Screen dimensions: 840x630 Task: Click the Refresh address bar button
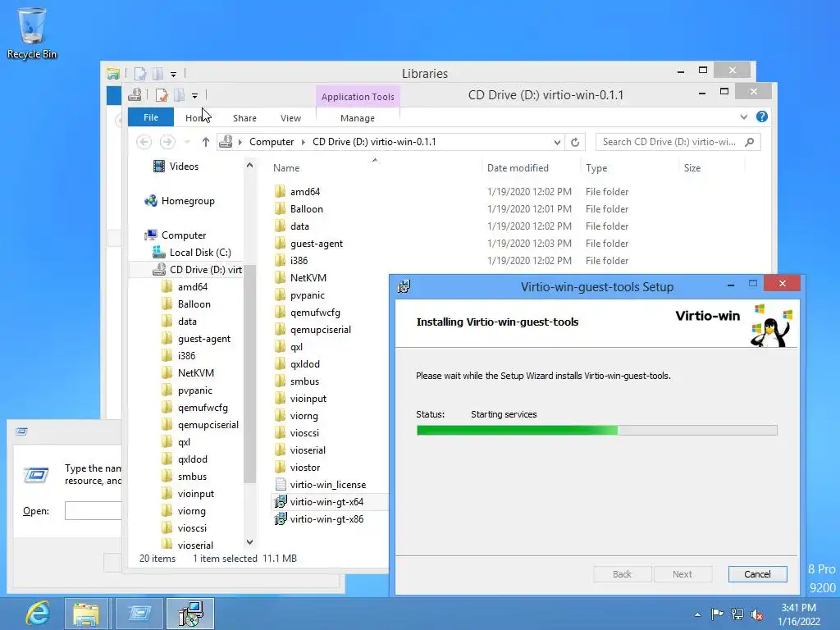575,142
